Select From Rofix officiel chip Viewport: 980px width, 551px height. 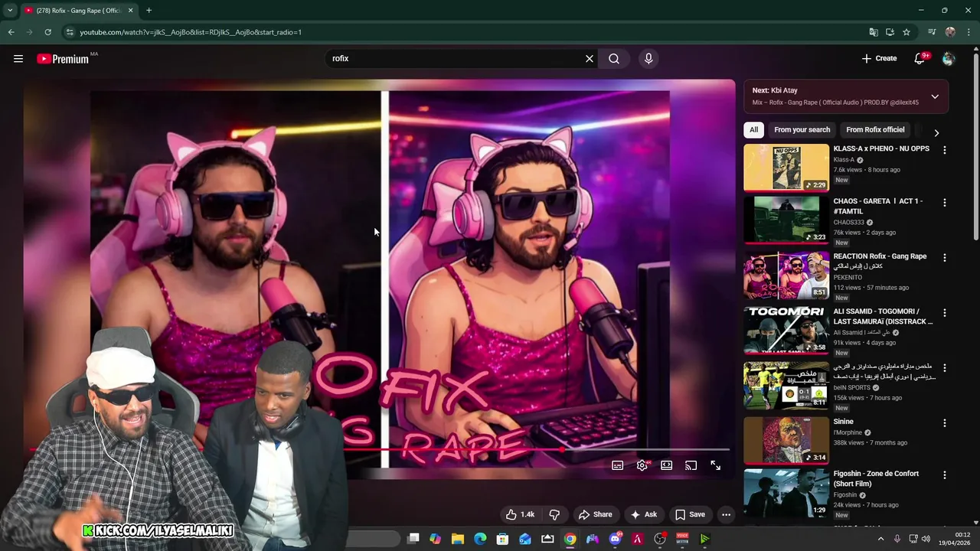coord(875,129)
